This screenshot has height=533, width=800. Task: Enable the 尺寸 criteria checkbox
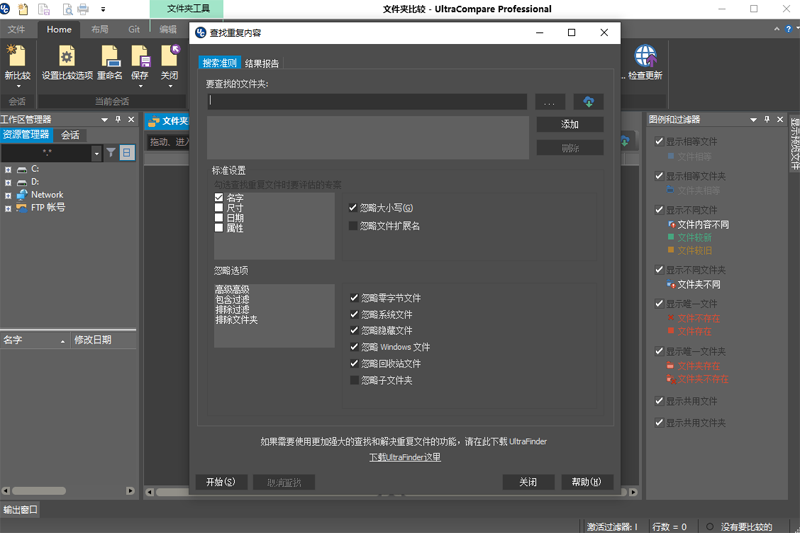click(219, 208)
